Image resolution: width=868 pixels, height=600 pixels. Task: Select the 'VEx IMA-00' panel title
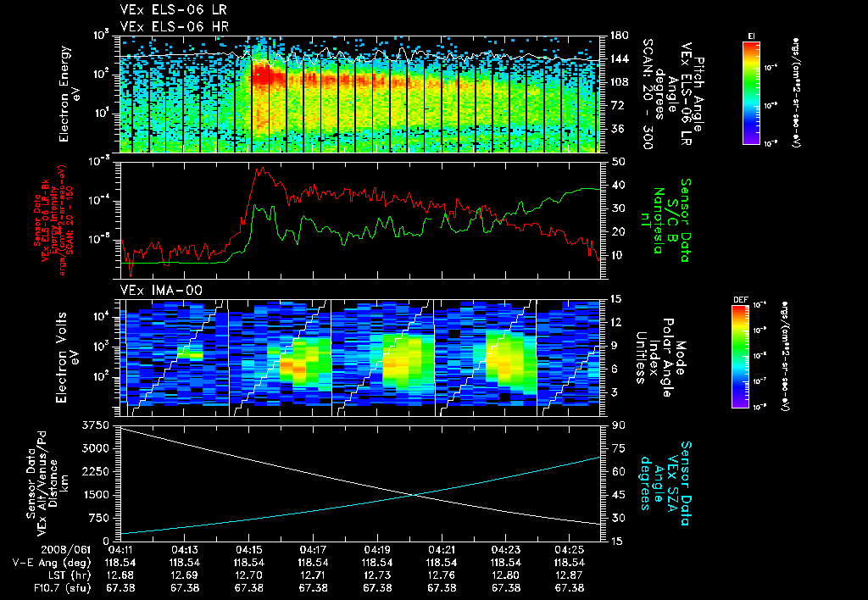coord(161,291)
